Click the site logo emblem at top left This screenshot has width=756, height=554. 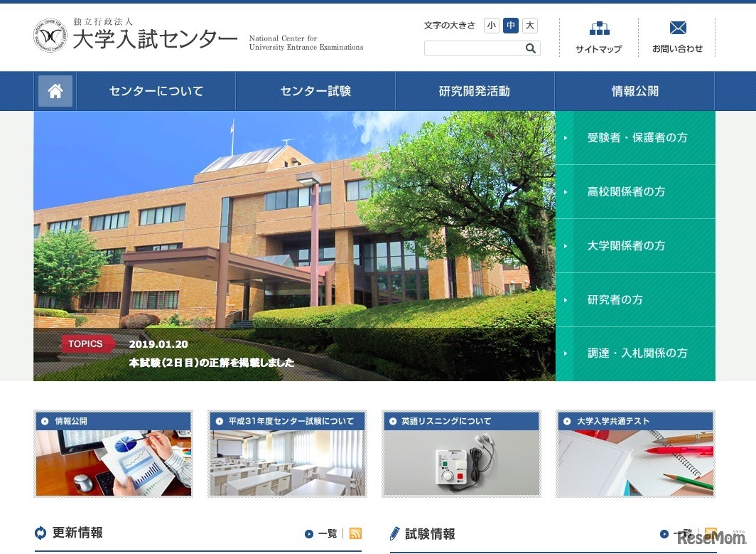pyautogui.click(x=48, y=37)
